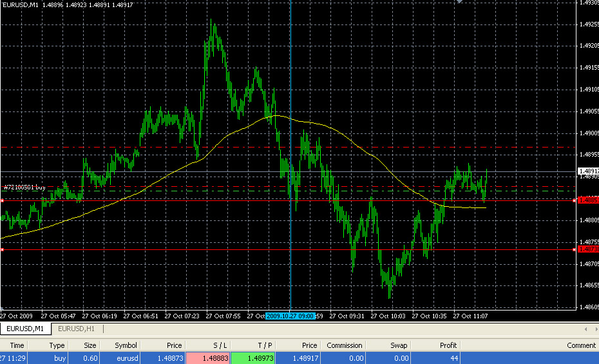The height and width of the screenshot is (364, 599).
Task: Sort trades by the Type column
Action: coord(57,345)
